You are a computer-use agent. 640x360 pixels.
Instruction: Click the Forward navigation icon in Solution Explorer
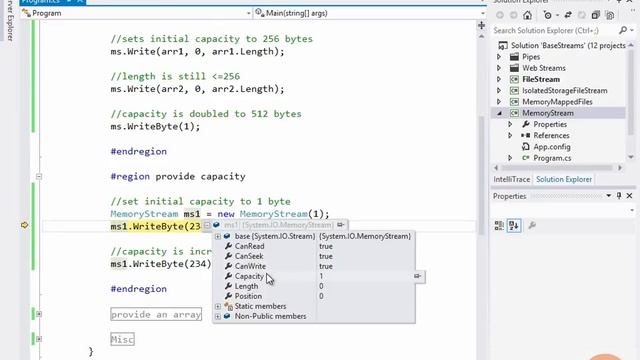[513, 15]
